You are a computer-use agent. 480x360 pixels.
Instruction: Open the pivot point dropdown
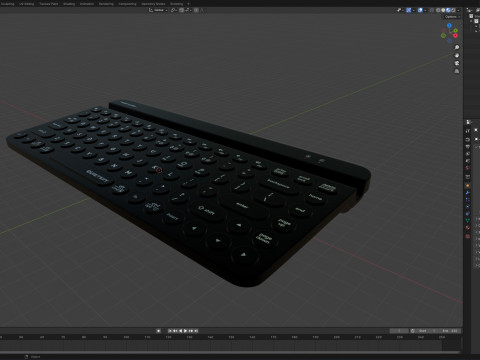[x=174, y=10]
